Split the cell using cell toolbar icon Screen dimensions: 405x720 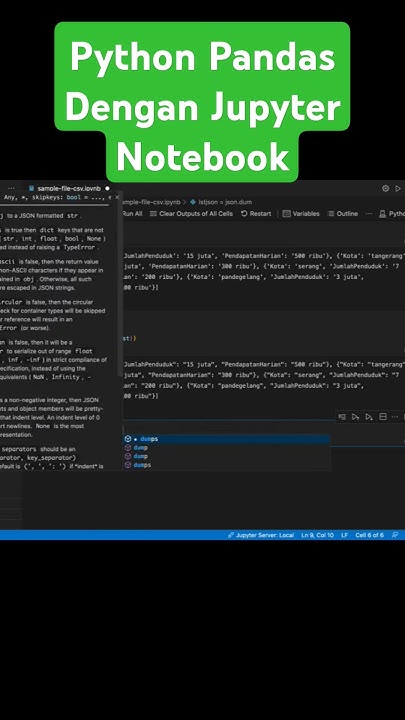382,416
